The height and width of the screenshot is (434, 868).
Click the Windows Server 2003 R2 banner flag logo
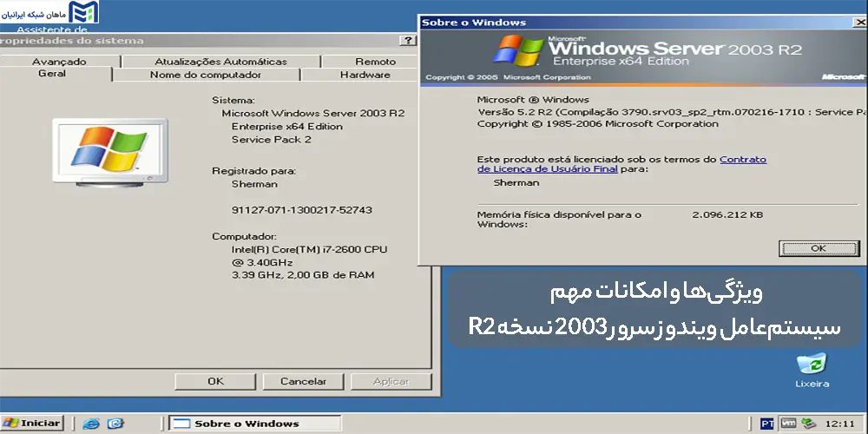pos(519,51)
